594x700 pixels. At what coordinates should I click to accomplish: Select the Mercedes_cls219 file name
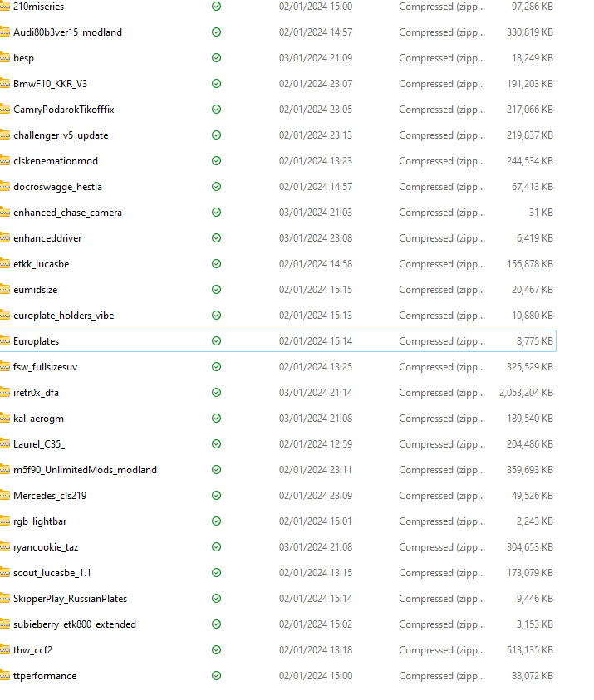click(50, 496)
